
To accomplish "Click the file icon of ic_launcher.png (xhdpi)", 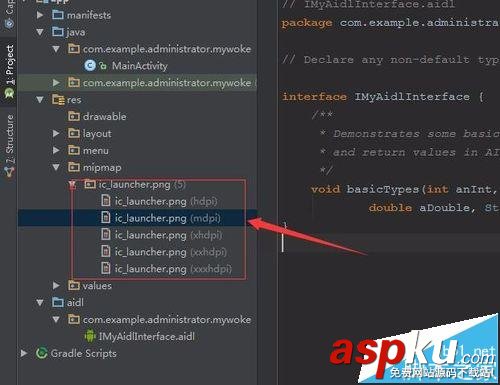I will (x=106, y=234).
